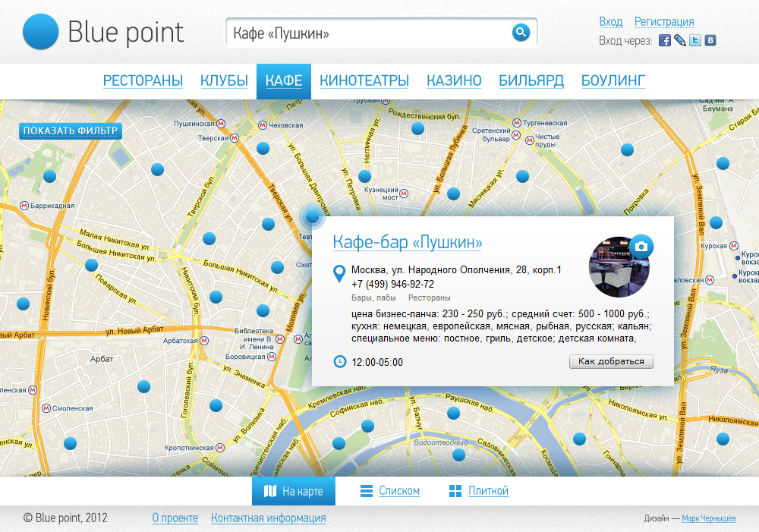Open the «Кафе-бар «Пушкин»» title link
The height and width of the screenshot is (532, 759).
pos(408,242)
